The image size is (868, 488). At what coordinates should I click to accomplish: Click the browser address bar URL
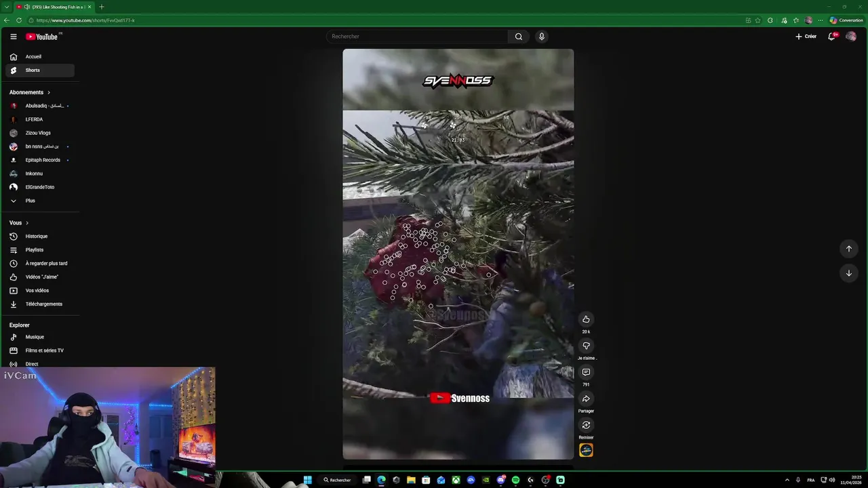click(85, 20)
